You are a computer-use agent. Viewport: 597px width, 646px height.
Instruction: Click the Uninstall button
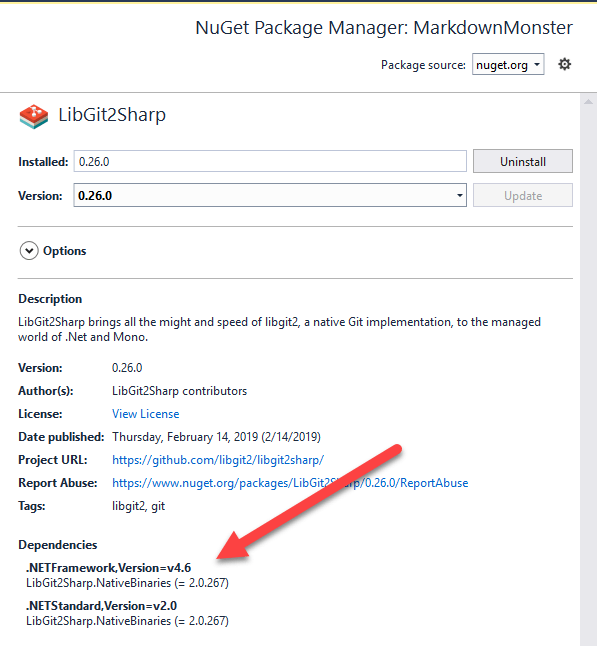[522, 161]
